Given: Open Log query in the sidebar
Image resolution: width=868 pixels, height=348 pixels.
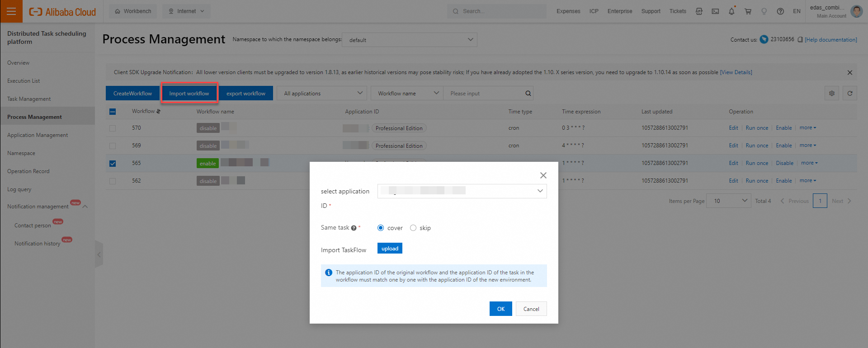Looking at the screenshot, I should pos(19,189).
